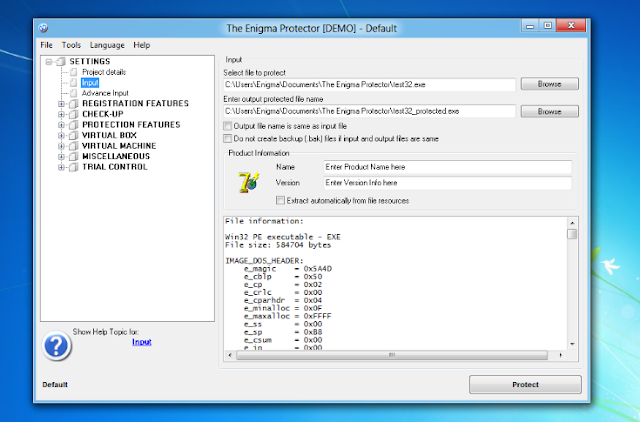Click Browse for output protected file name

549,111
